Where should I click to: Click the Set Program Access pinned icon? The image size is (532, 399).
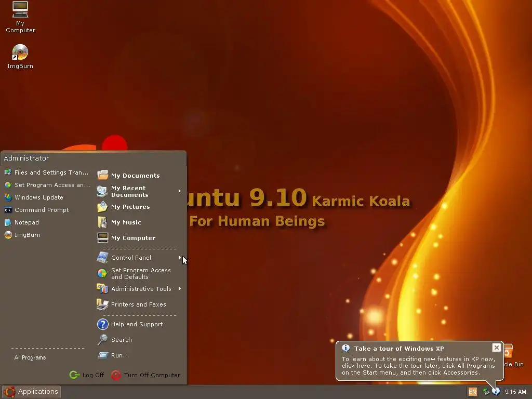point(8,185)
